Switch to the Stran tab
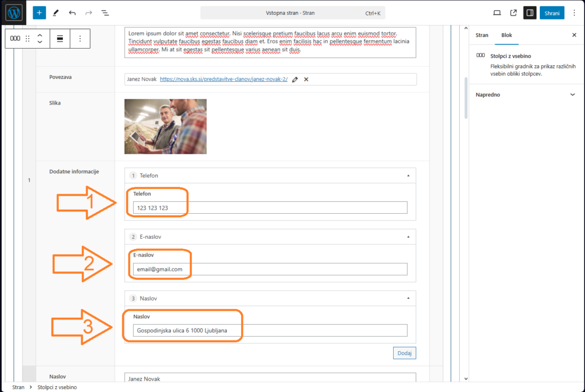This screenshot has height=392, width=585. pos(482,35)
